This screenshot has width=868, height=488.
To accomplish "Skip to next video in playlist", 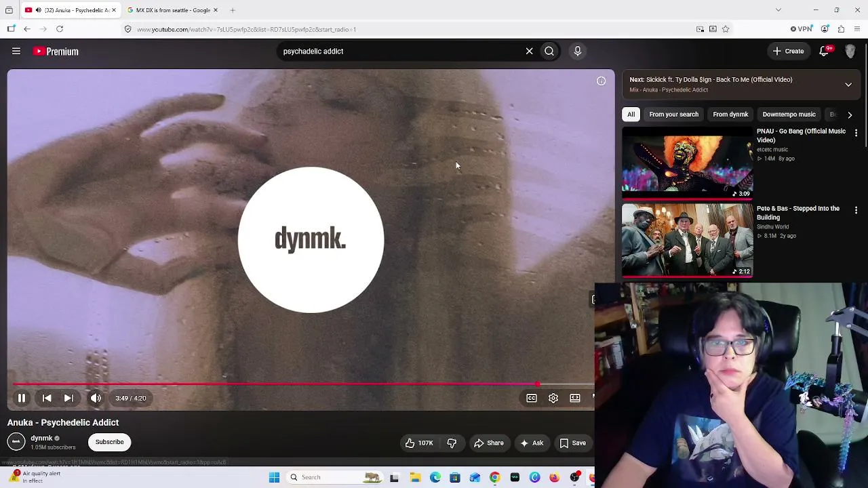I will tap(68, 399).
